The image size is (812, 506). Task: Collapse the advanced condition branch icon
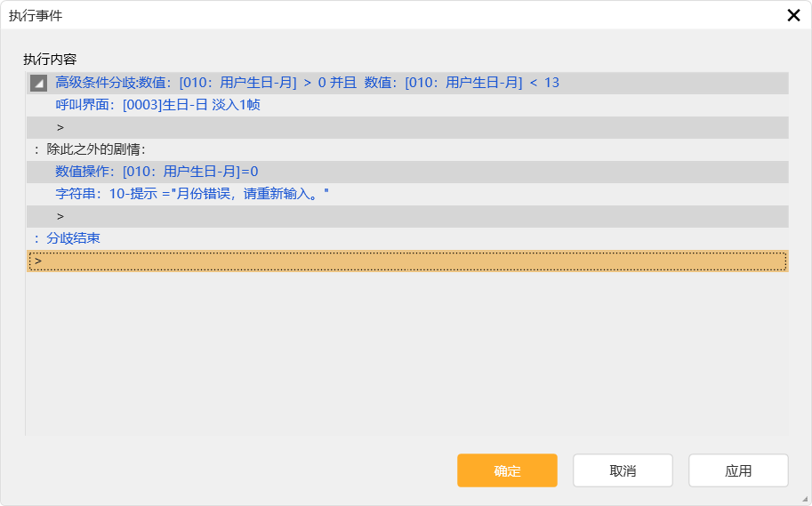[38, 83]
